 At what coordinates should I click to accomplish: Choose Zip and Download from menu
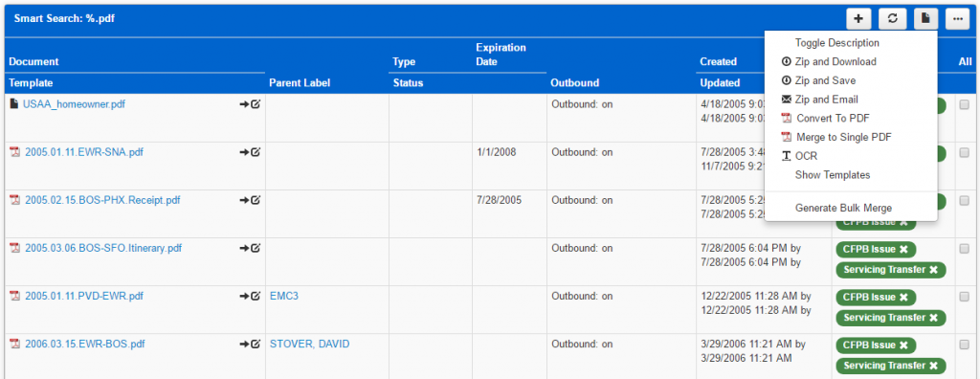835,62
